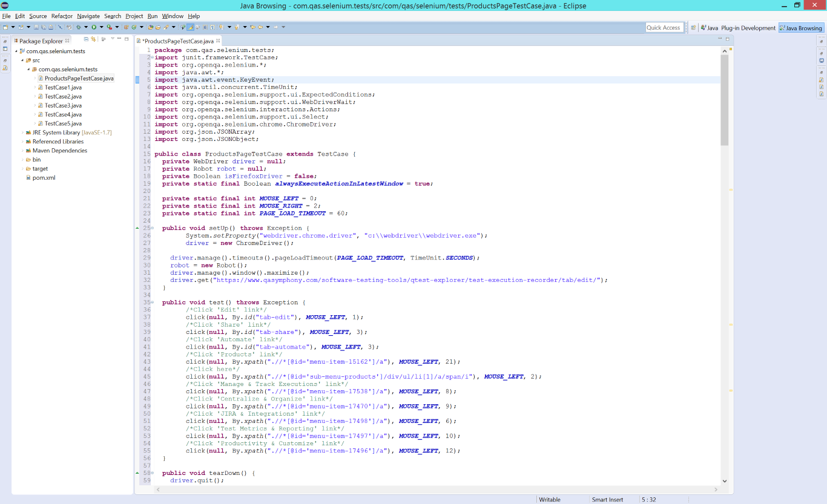Toggle Mark Occurrences highlighter button

(x=190, y=27)
